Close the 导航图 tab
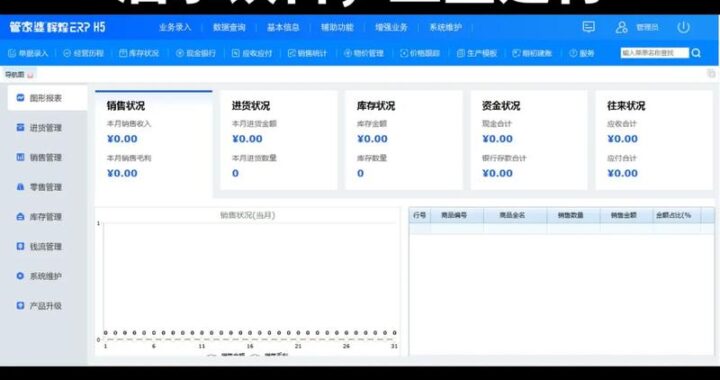The height and width of the screenshot is (380, 720). 30,75
